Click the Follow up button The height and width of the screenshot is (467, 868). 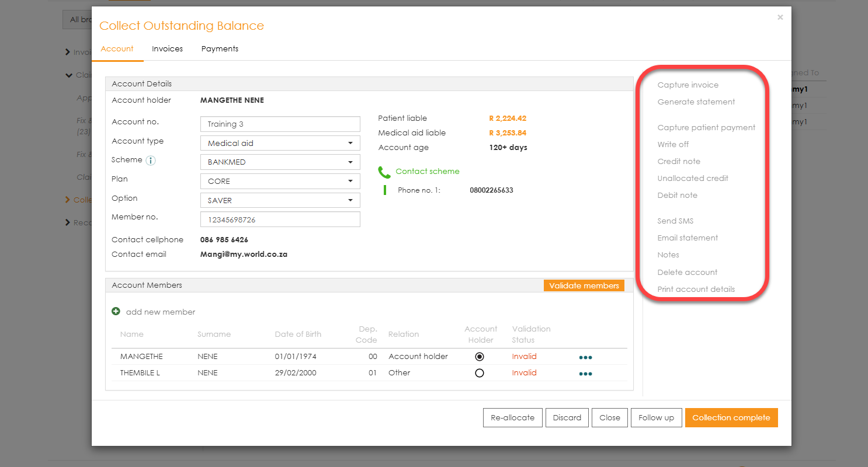click(656, 418)
